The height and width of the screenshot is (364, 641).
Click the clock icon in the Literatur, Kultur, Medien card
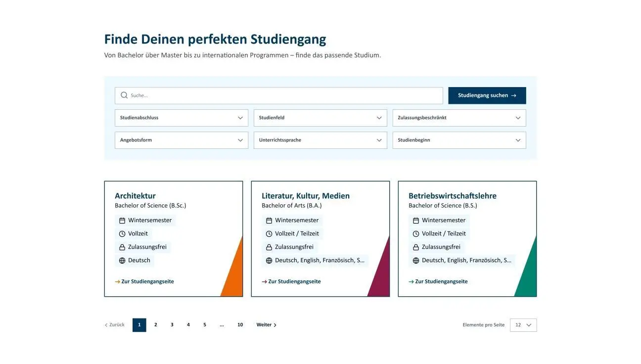click(269, 234)
